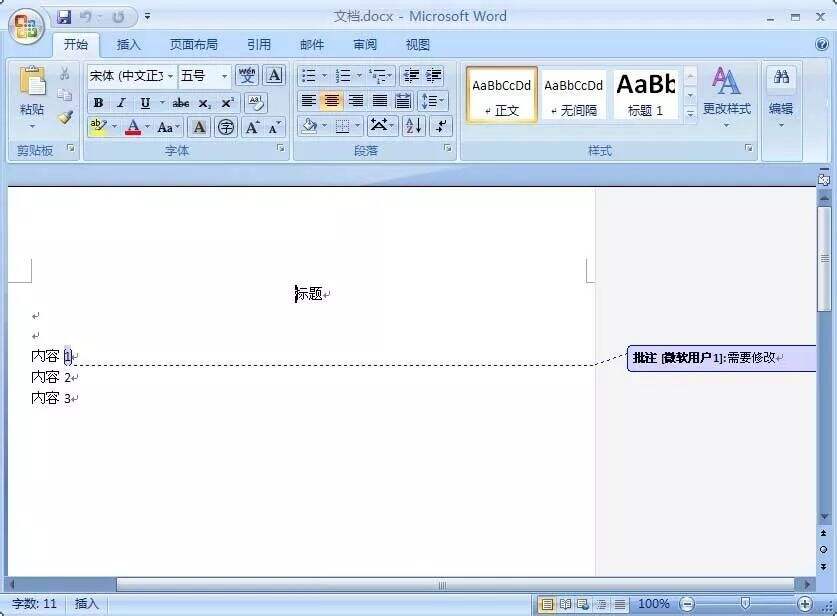Switch to the 审阅 ribbon tab

(364, 44)
